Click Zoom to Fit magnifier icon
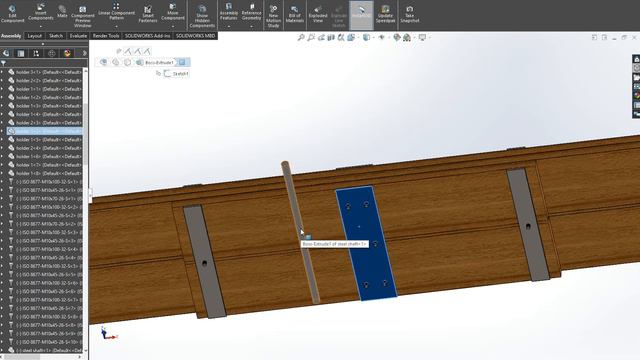Image resolution: width=640 pixels, height=360 pixels. click(x=301, y=38)
